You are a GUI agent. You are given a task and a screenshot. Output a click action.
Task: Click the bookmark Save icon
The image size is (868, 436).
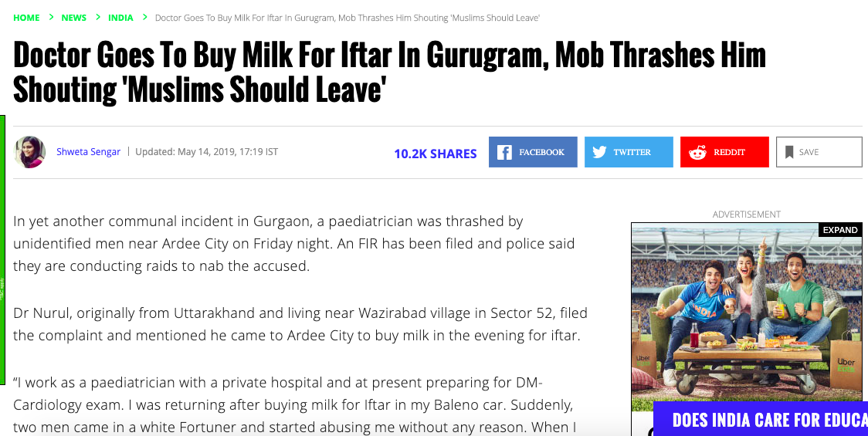(x=789, y=152)
